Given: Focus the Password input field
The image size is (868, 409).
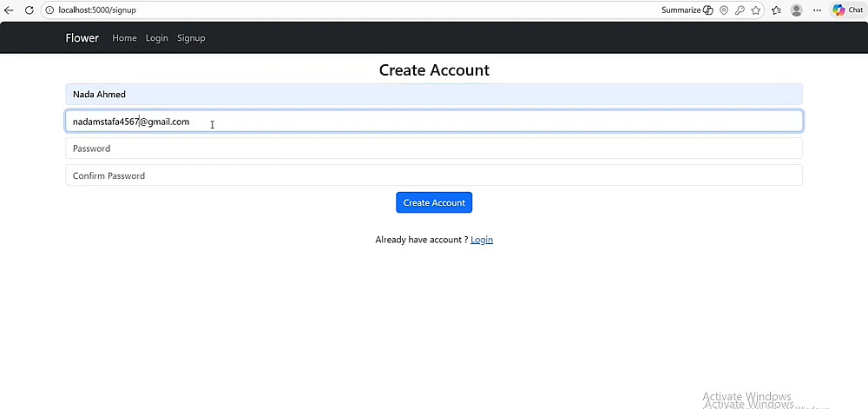Looking at the screenshot, I should [x=434, y=148].
